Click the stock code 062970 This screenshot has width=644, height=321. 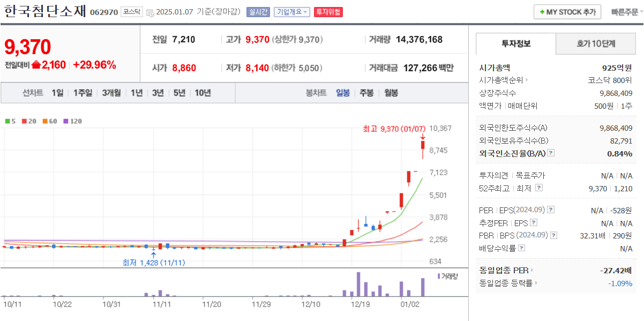[x=104, y=12]
